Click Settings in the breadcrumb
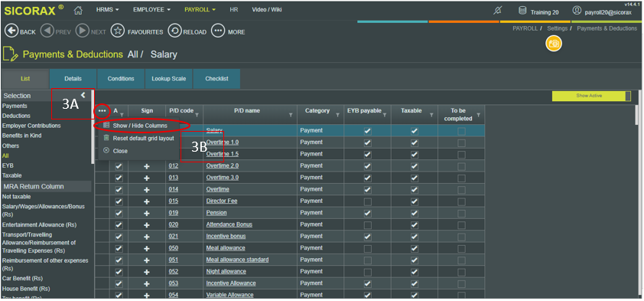The width and height of the screenshot is (644, 301). [558, 28]
